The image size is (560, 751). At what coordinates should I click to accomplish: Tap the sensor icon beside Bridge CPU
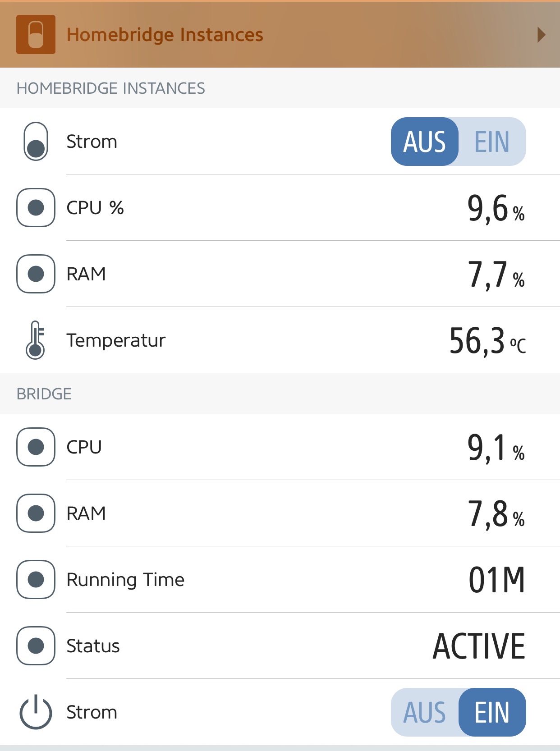(x=36, y=447)
